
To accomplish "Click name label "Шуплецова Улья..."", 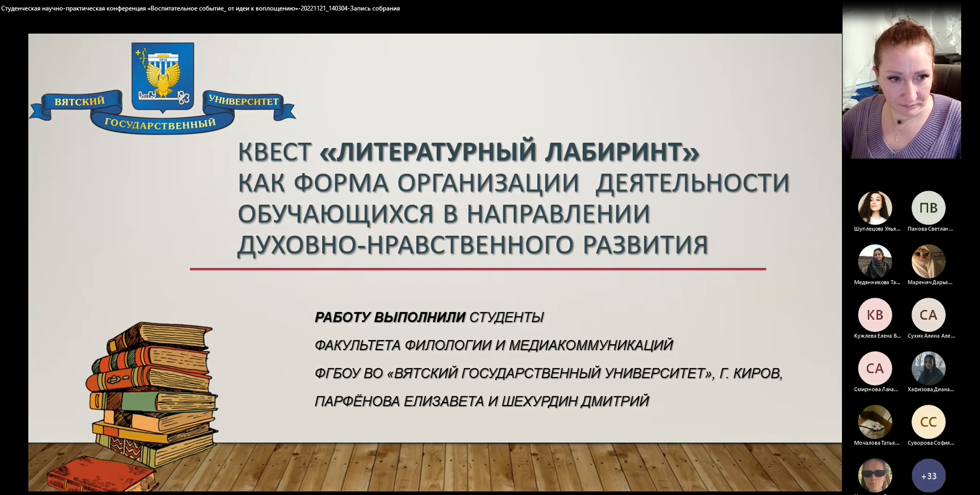I will point(877,229).
